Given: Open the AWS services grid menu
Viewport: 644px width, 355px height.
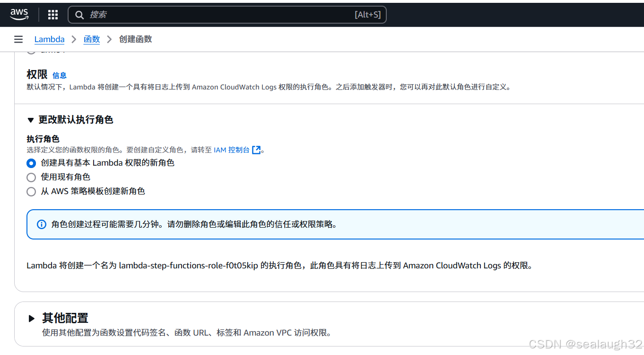Looking at the screenshot, I should click(x=53, y=15).
